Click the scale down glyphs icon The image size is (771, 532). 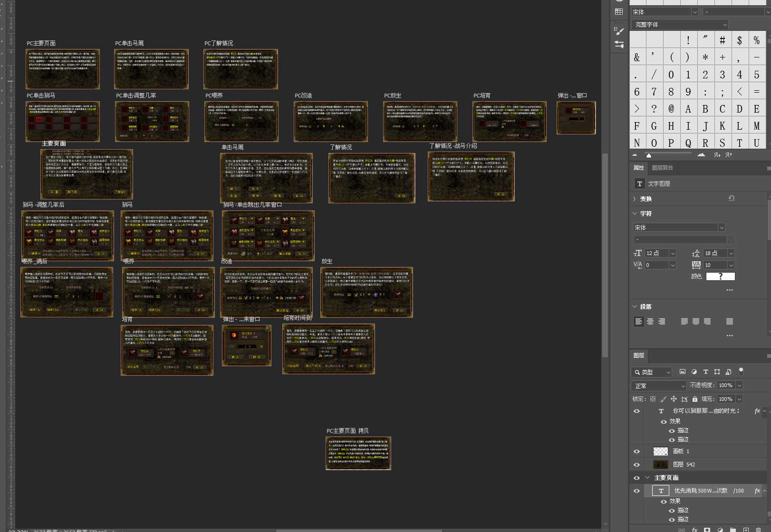pyautogui.click(x=717, y=155)
